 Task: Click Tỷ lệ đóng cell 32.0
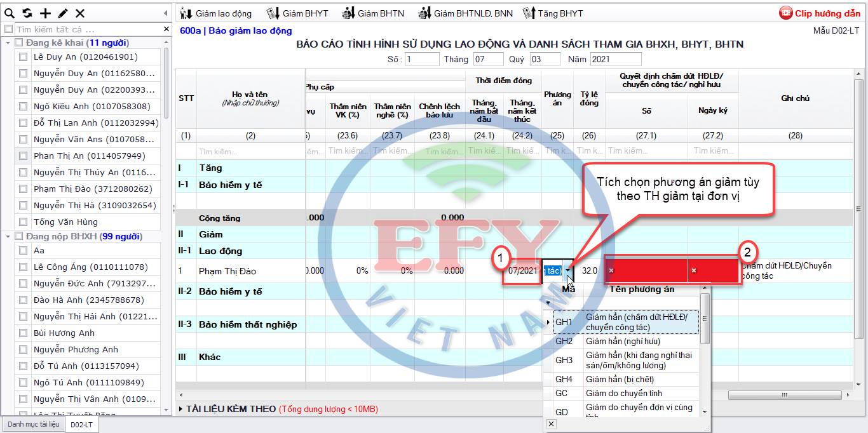pyautogui.click(x=590, y=270)
